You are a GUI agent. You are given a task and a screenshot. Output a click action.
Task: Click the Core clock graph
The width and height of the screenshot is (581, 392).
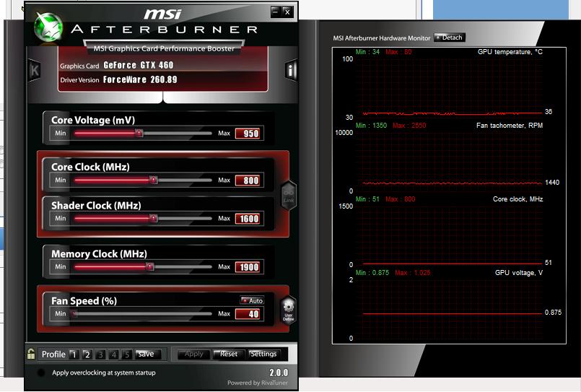(449, 234)
